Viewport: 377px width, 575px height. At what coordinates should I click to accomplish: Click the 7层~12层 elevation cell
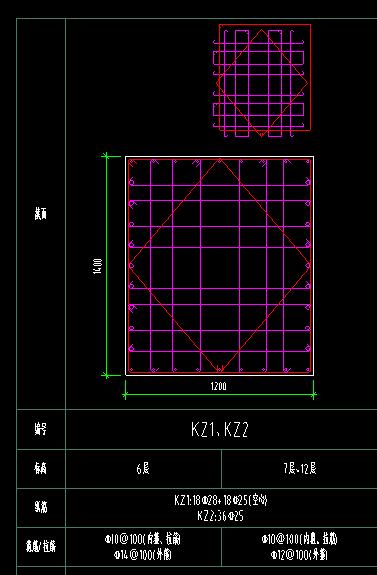point(300,469)
